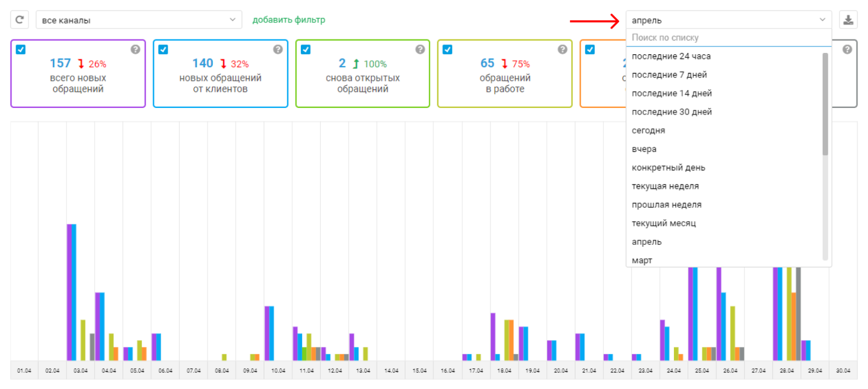Click the '65' requests in work value
Viewport: 868px width, 389px height.
coord(487,63)
